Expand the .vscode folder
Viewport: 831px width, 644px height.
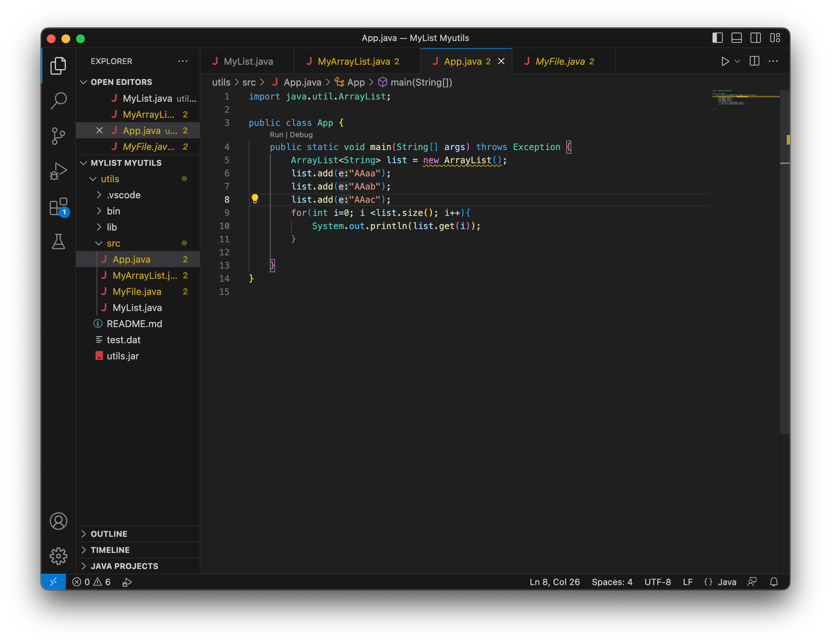coord(138,195)
